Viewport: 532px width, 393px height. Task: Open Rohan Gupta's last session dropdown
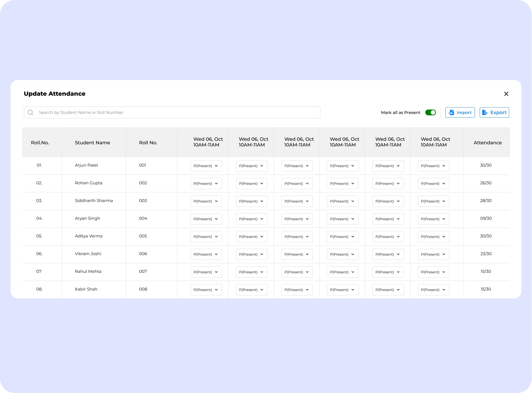433,184
